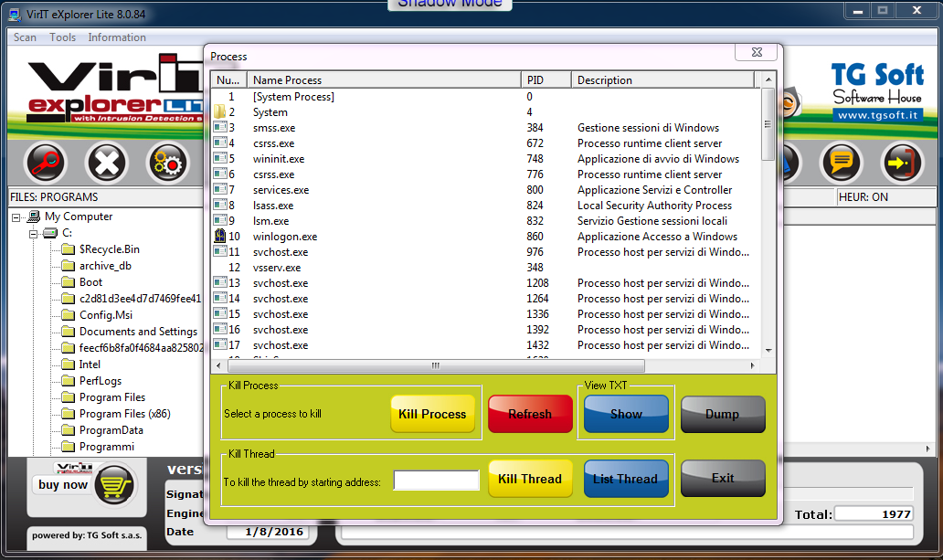Click the Program Files folder icon
The width and height of the screenshot is (943, 560).
click(x=69, y=397)
